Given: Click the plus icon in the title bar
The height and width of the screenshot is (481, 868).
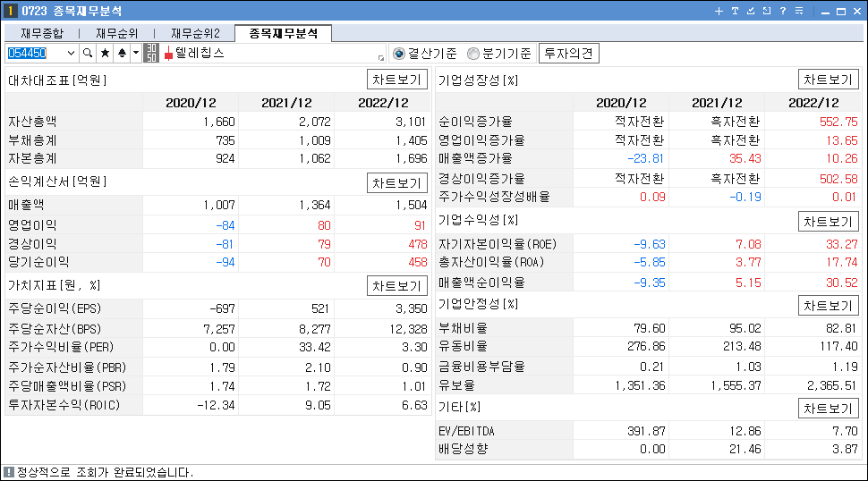Looking at the screenshot, I should 719,11.
